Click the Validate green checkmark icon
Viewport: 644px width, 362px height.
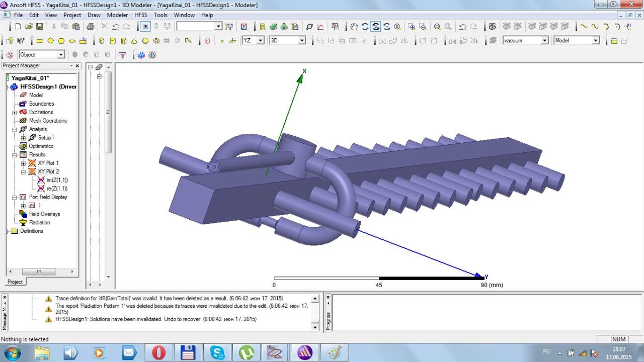[x=273, y=27]
